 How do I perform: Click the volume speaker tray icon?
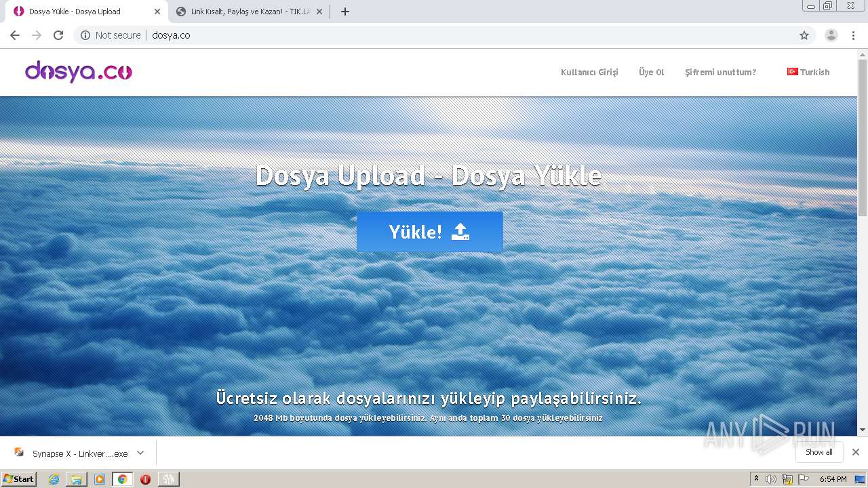tap(771, 479)
